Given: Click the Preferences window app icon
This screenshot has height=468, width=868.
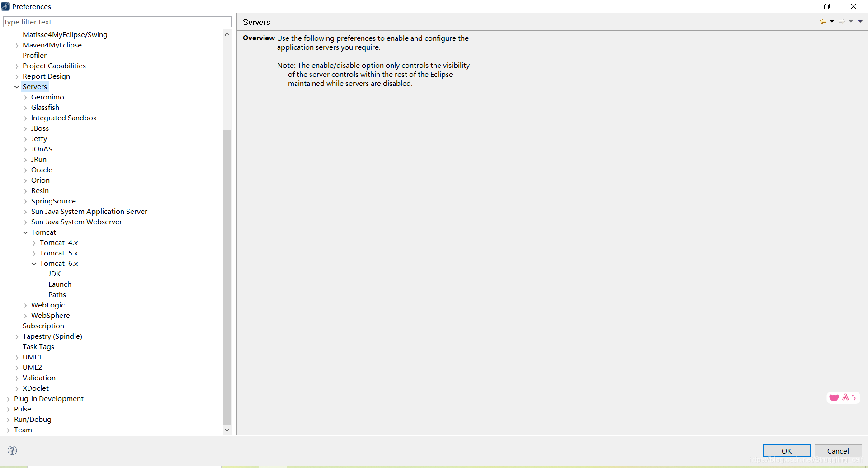Looking at the screenshot, I should coord(5,6).
